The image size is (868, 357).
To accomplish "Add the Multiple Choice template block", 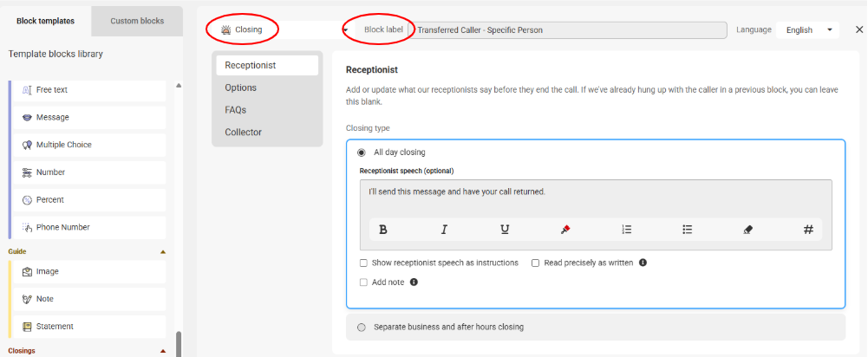I will coord(89,145).
